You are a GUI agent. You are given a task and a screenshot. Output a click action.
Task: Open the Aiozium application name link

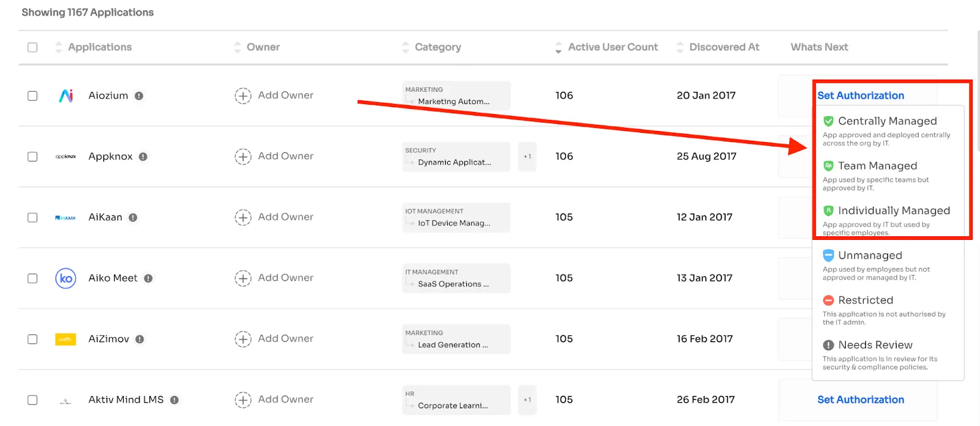click(x=108, y=96)
